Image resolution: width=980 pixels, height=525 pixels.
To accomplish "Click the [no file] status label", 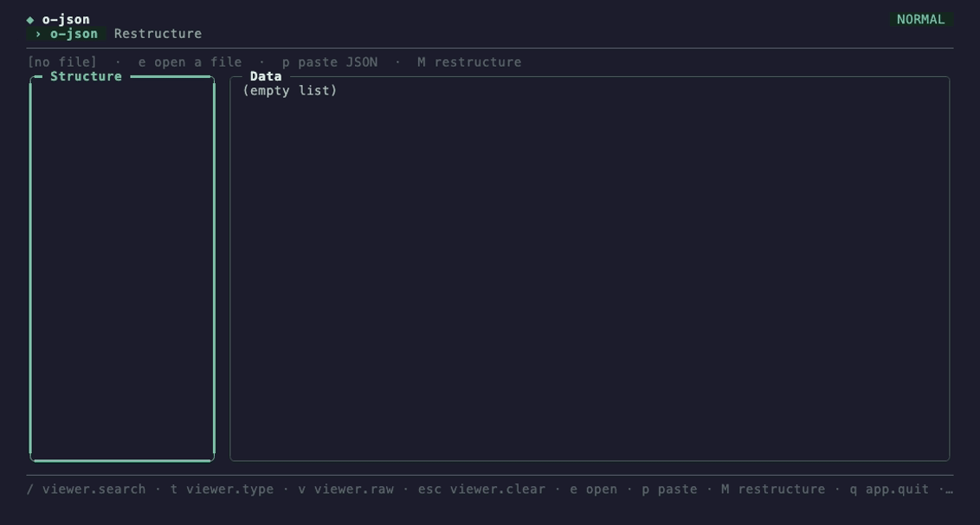I will [x=61, y=62].
